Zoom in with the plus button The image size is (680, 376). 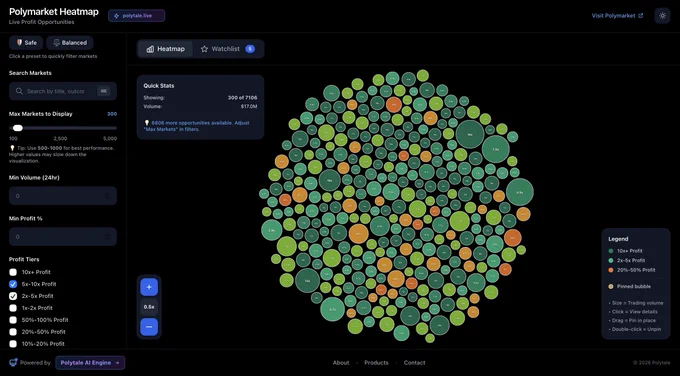pyautogui.click(x=149, y=287)
